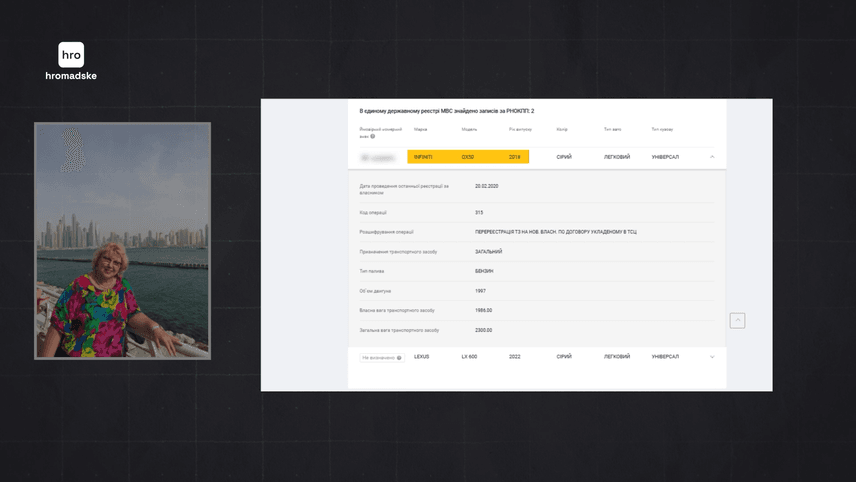Click the 'Рік випуску' column header
856x482 pixels.
[520, 130]
